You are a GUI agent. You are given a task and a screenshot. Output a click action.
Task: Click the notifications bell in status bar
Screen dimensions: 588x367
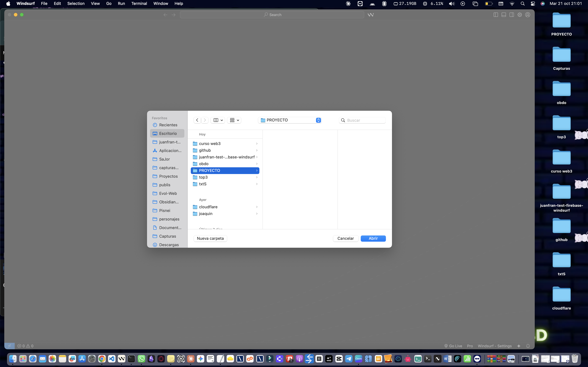click(528, 346)
